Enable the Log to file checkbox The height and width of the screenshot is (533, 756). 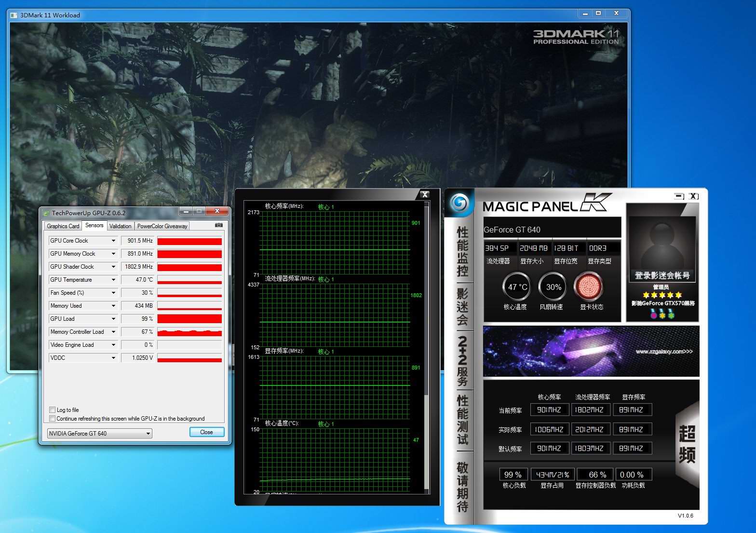pyautogui.click(x=53, y=410)
